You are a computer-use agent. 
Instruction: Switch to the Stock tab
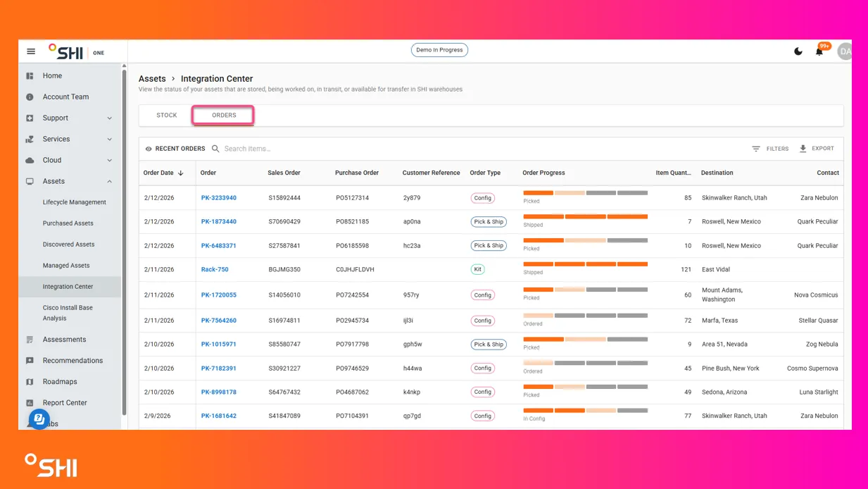167,116
